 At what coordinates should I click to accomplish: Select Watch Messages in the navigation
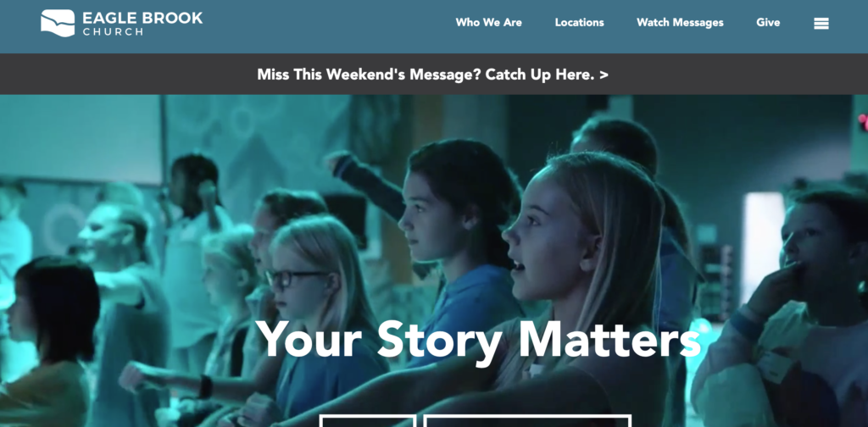(x=680, y=23)
